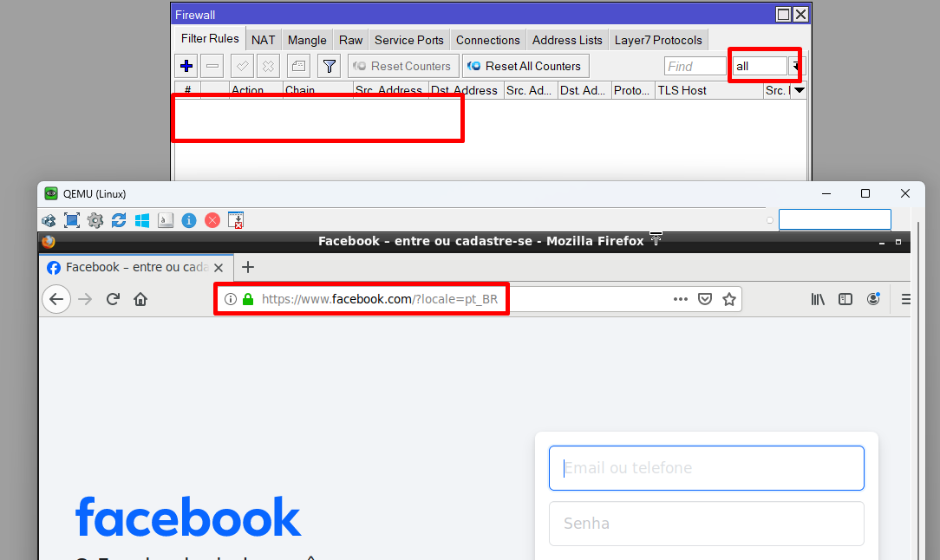Screen dimensions: 940x560
Task: Click the Chain column header
Action: [317, 90]
